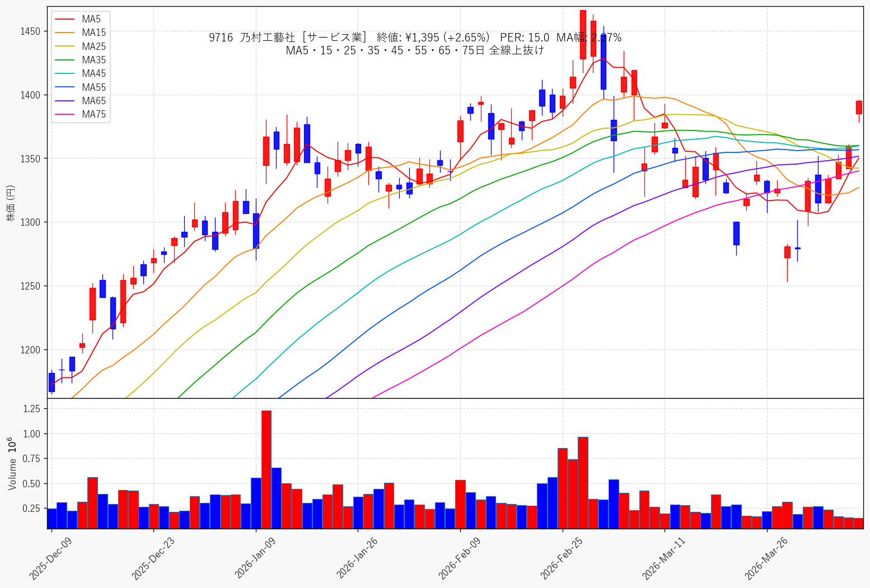Click the 0.75 volume axis label
The height and width of the screenshot is (588, 870).
pyautogui.click(x=32, y=459)
